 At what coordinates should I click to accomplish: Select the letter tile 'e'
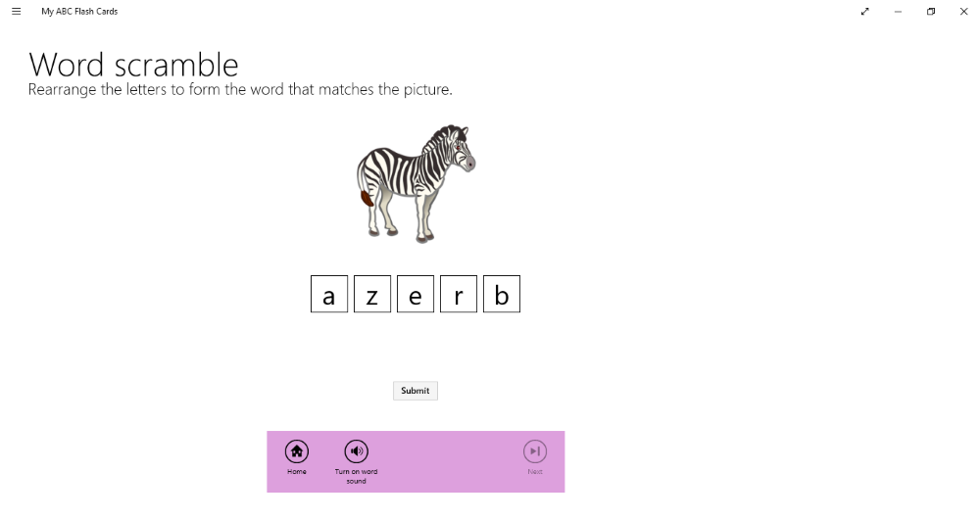(416, 294)
